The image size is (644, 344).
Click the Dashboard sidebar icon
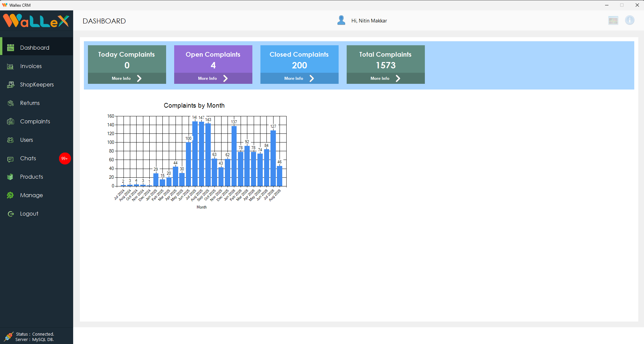tap(11, 48)
